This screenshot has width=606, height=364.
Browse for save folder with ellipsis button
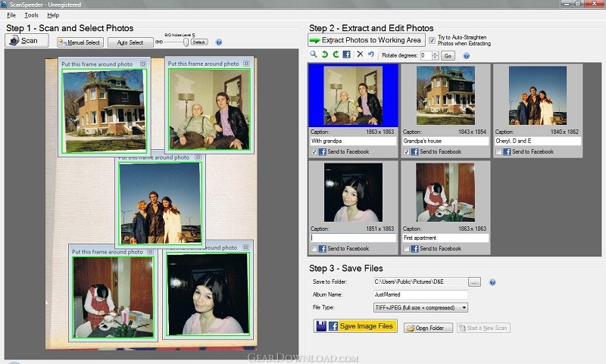(x=475, y=282)
